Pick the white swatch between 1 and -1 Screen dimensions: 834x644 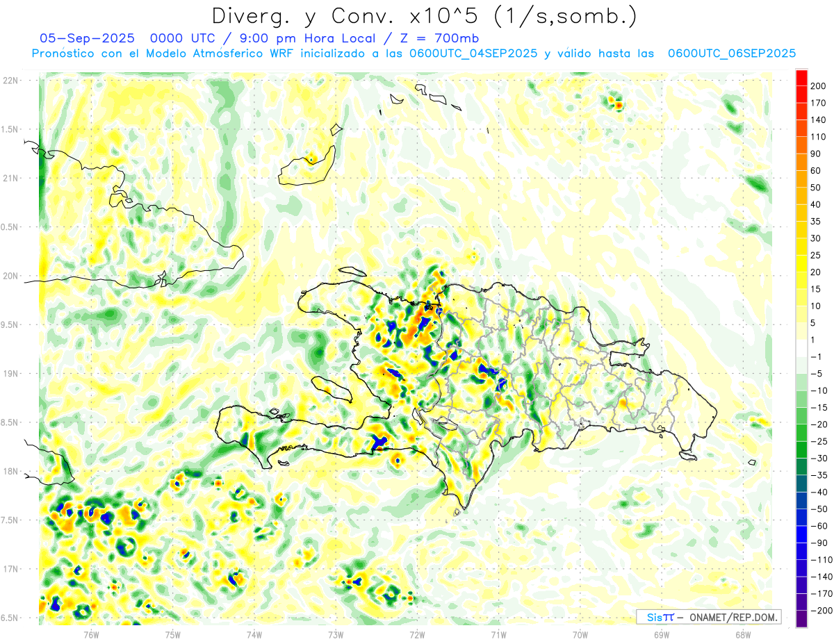(801, 349)
